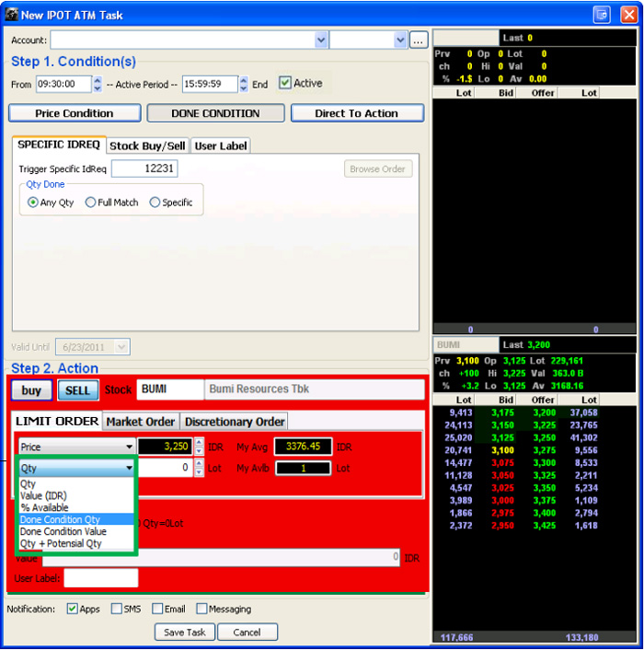
Task: Click the Lot quantity input field
Action: click(x=165, y=468)
